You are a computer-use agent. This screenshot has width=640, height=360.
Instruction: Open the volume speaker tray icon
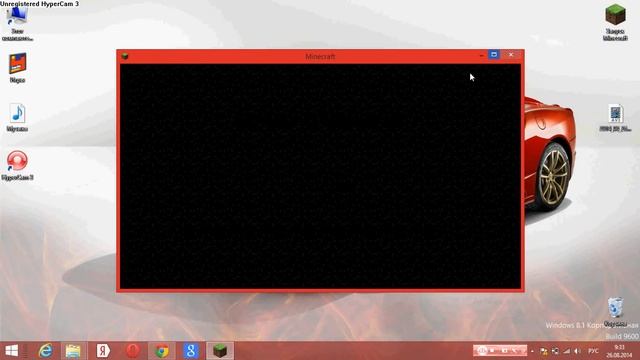(x=578, y=351)
